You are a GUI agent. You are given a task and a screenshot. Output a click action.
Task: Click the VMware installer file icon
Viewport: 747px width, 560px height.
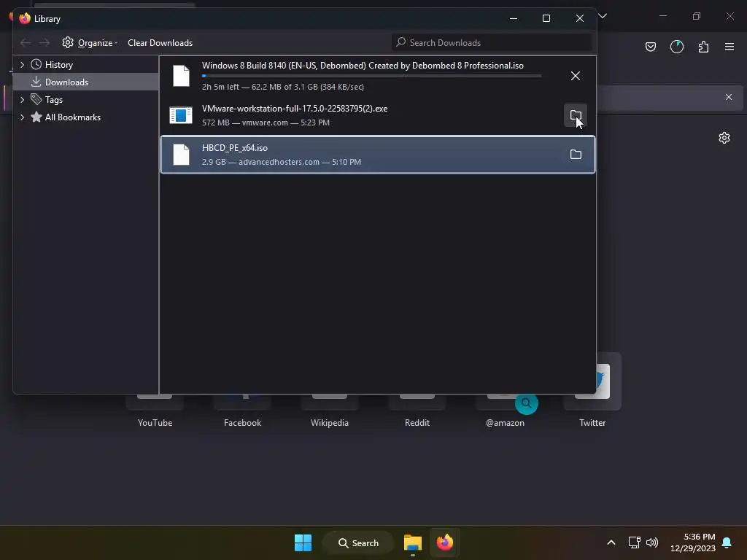[181, 115]
